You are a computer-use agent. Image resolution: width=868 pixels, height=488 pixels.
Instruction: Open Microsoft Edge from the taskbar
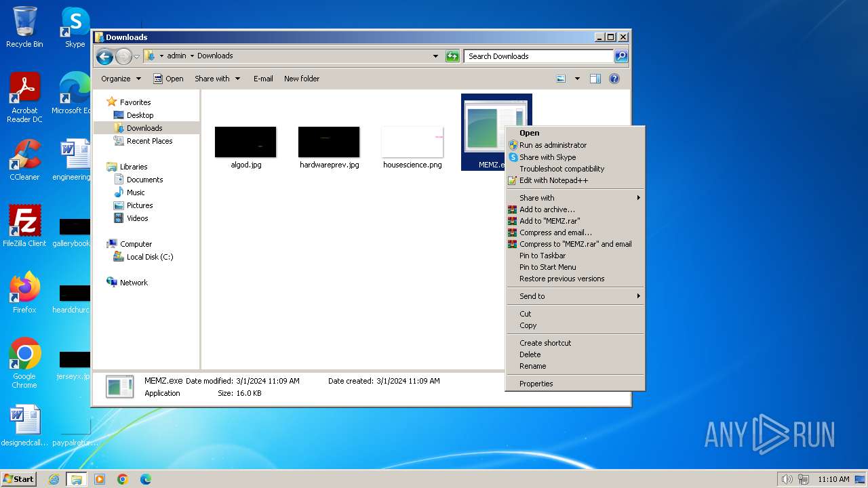point(146,479)
